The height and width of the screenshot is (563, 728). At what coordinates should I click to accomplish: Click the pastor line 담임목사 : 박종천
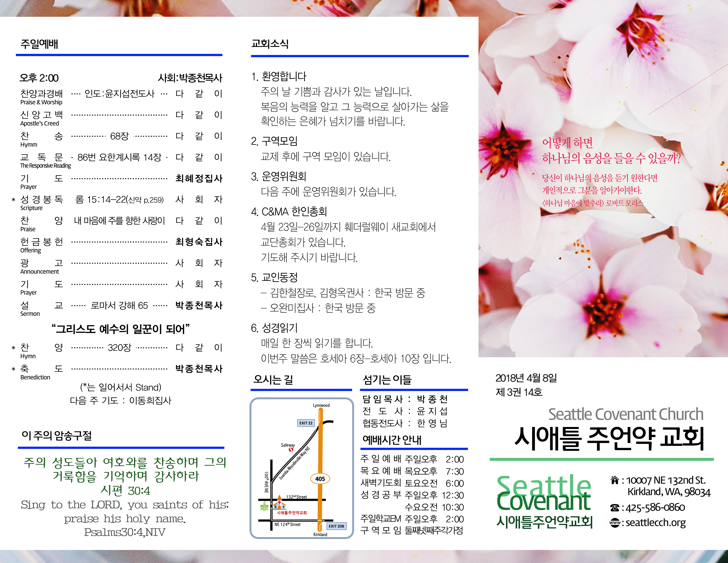point(405,399)
